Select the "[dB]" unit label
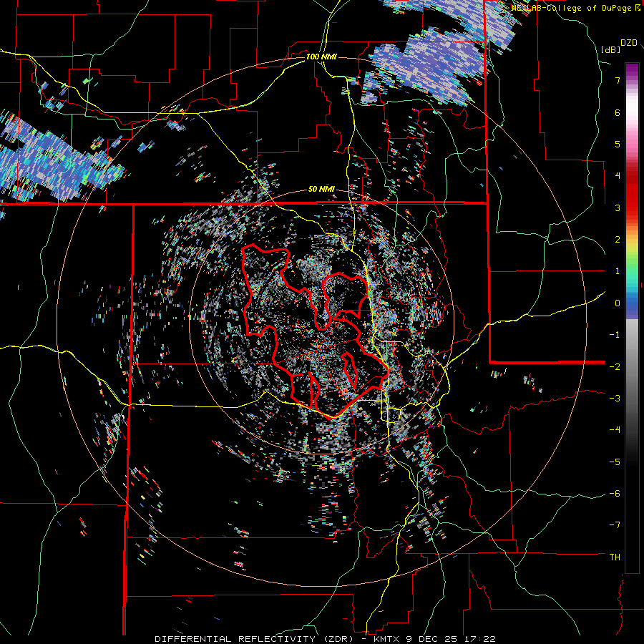This screenshot has width=644, height=644. coord(611,49)
